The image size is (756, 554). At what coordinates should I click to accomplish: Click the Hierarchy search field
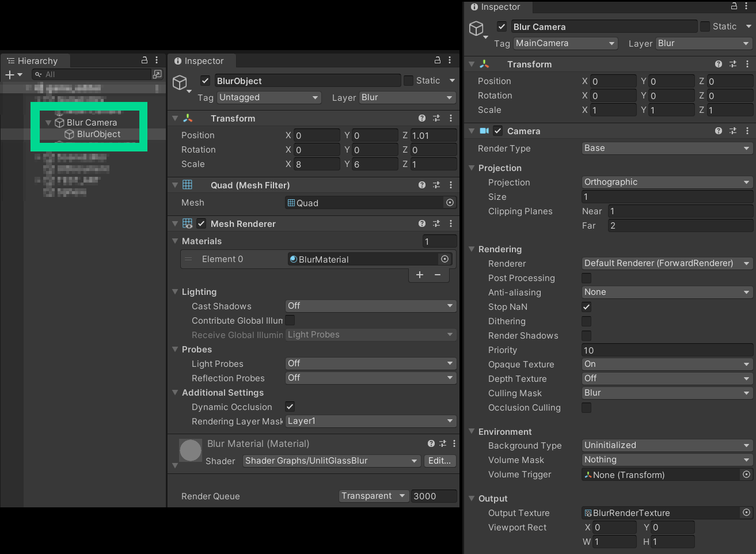[91, 74]
